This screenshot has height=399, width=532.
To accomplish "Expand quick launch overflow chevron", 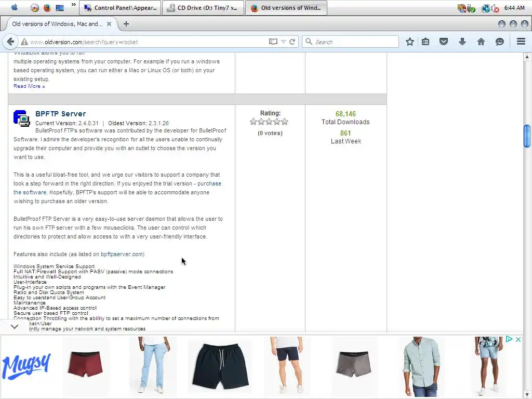I will click(73, 5).
